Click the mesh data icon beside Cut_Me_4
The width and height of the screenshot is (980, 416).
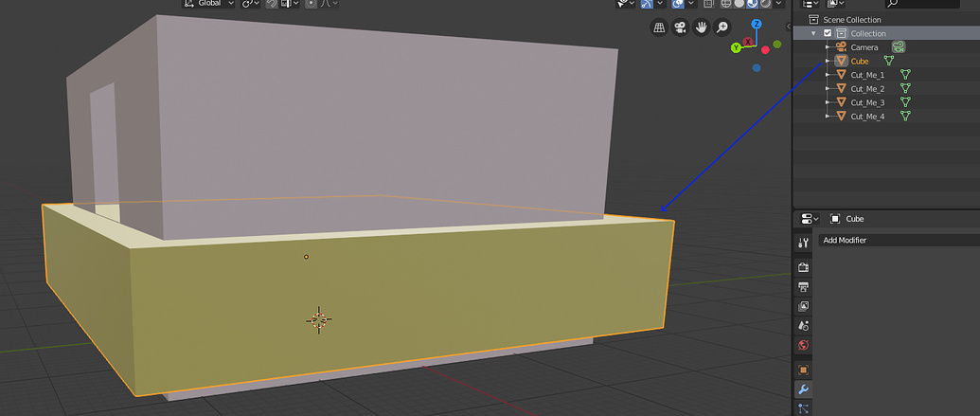coord(905,116)
